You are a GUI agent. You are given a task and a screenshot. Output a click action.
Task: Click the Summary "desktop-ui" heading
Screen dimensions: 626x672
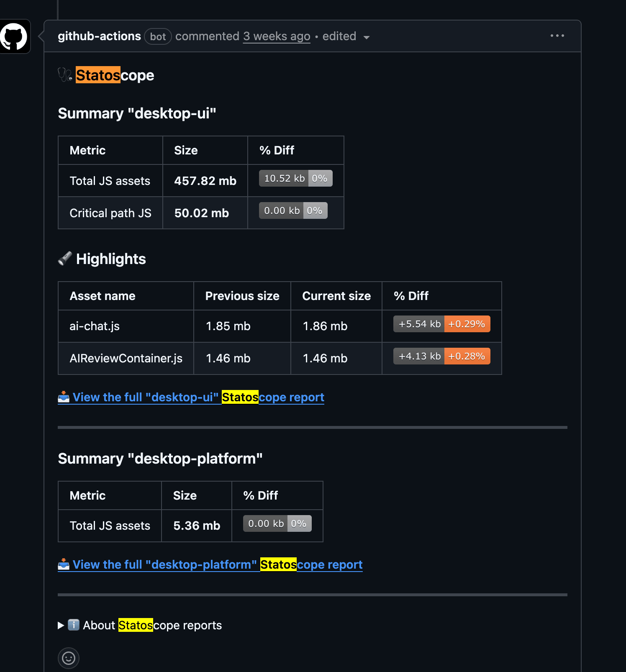[x=137, y=113]
